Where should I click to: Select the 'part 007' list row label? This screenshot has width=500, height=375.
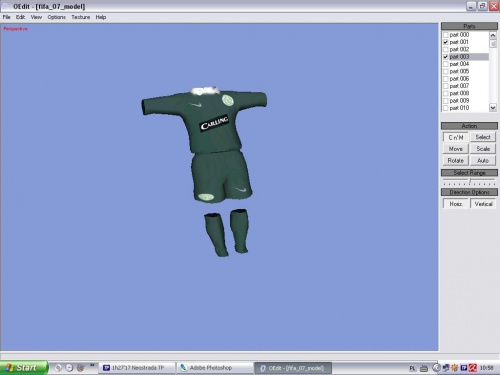[x=459, y=86]
